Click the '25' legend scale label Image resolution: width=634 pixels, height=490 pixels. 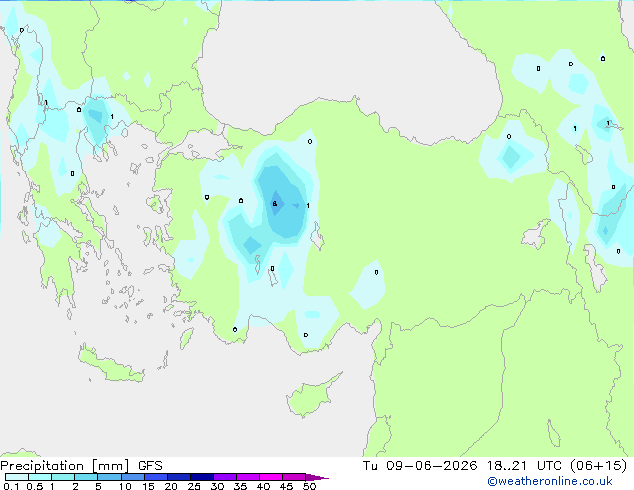[x=194, y=486]
